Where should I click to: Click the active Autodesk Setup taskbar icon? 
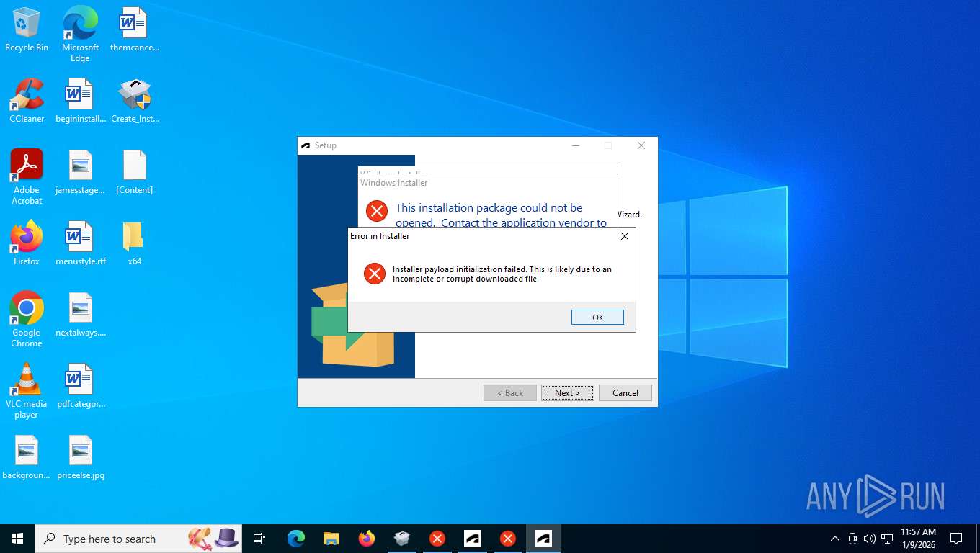click(x=543, y=539)
